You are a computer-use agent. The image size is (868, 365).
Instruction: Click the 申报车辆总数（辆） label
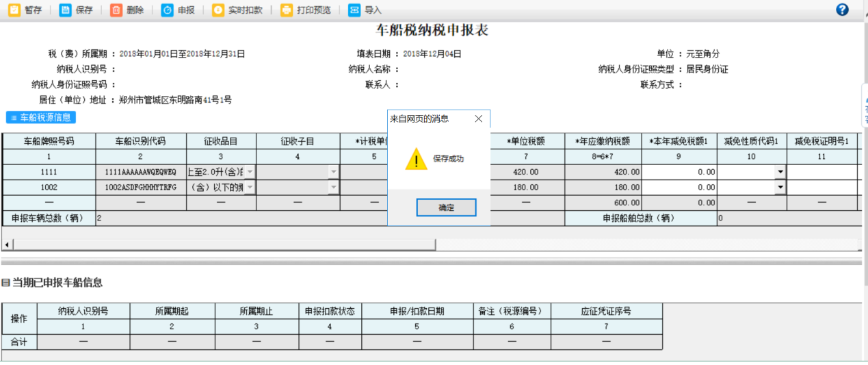point(48,218)
